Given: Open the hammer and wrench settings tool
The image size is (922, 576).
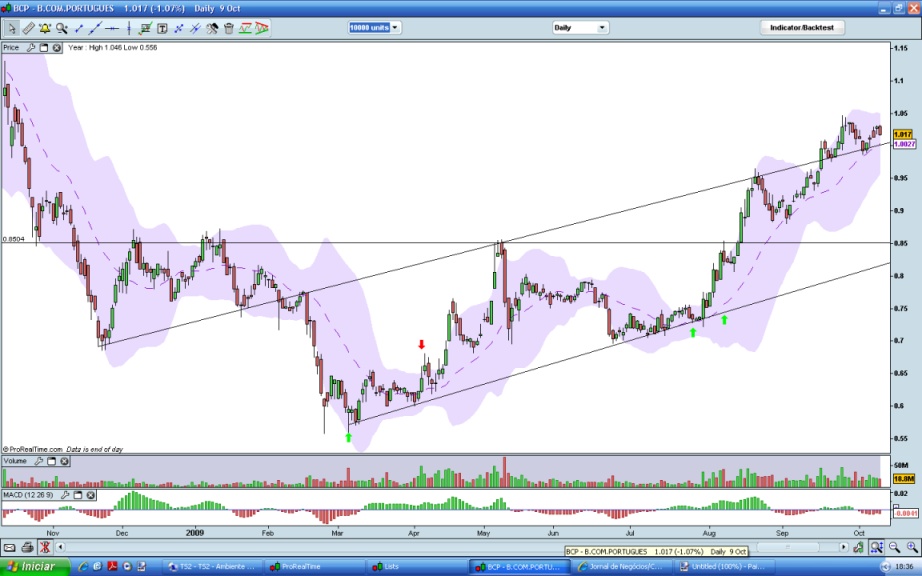Looking at the screenshot, I should (212, 28).
